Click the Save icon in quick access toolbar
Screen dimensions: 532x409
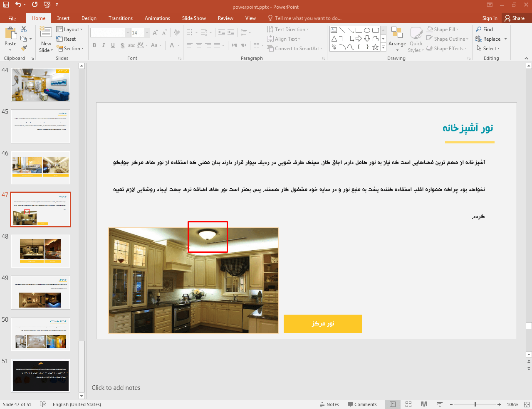pyautogui.click(x=6, y=5)
